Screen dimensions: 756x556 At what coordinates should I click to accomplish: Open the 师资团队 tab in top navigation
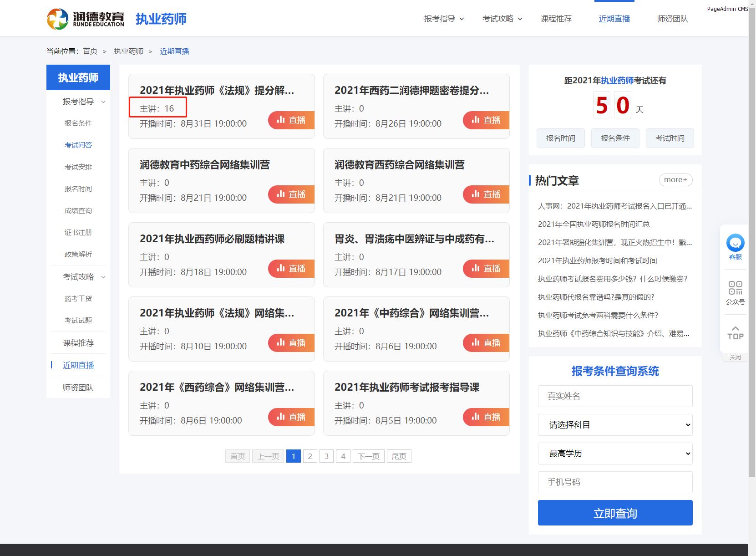click(x=672, y=19)
